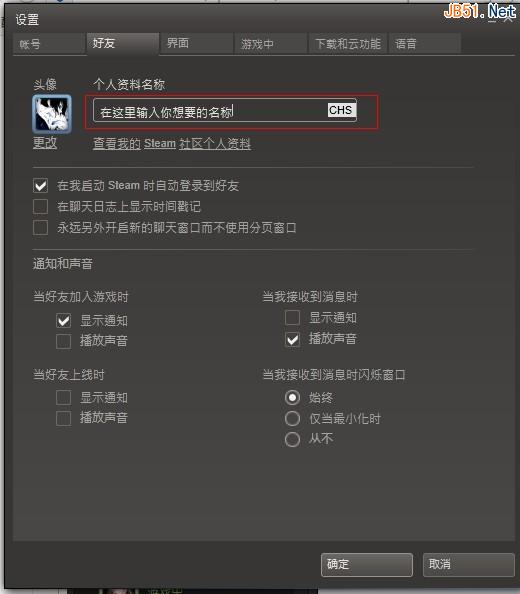
Task: Enable 在聊天日志上显示时间戳记 checkbox
Action: tap(41, 206)
